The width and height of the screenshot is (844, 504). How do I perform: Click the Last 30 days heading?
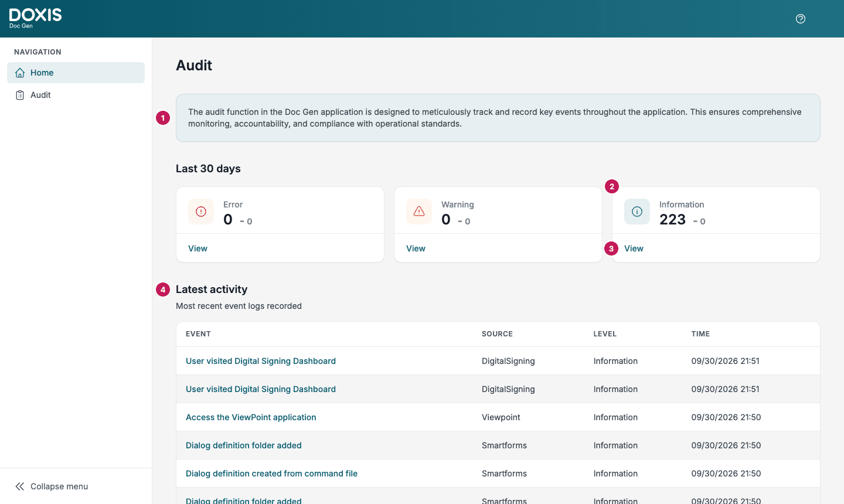point(208,169)
